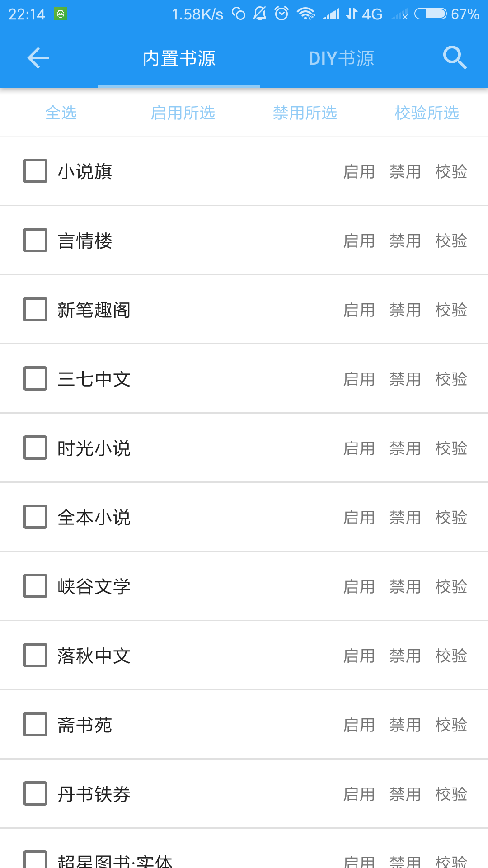Check the 小说旗 checkbox

tap(35, 171)
